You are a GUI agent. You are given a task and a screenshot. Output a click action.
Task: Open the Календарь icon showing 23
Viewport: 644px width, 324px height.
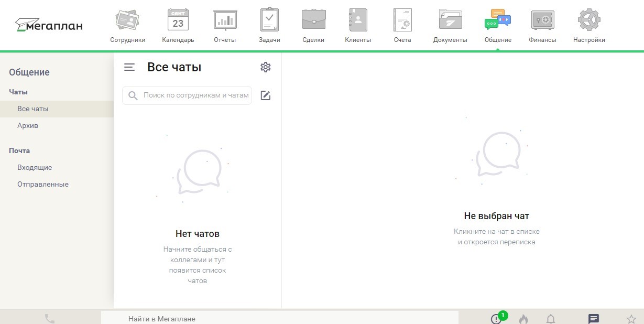point(178,20)
